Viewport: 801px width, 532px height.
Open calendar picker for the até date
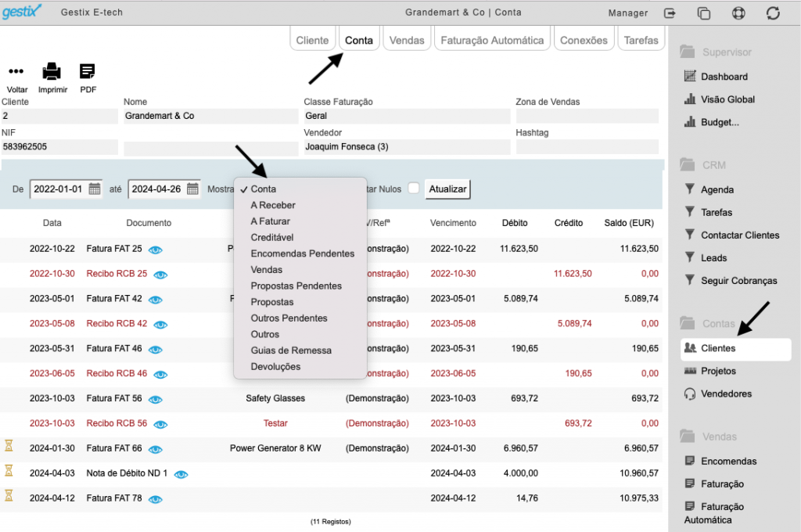coord(192,189)
